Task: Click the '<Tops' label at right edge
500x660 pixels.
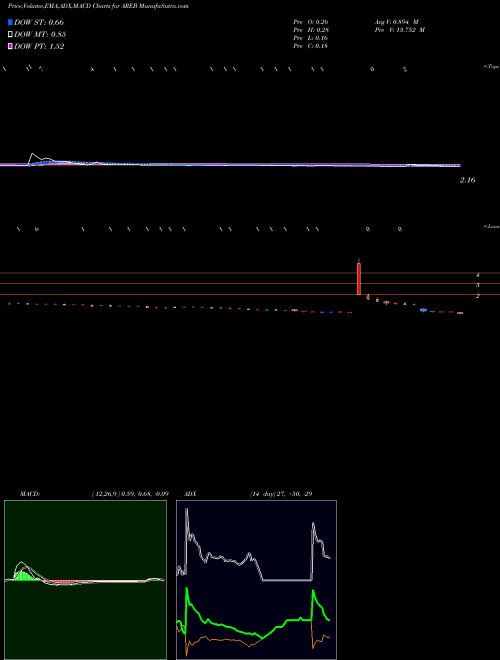Action: tap(492, 67)
